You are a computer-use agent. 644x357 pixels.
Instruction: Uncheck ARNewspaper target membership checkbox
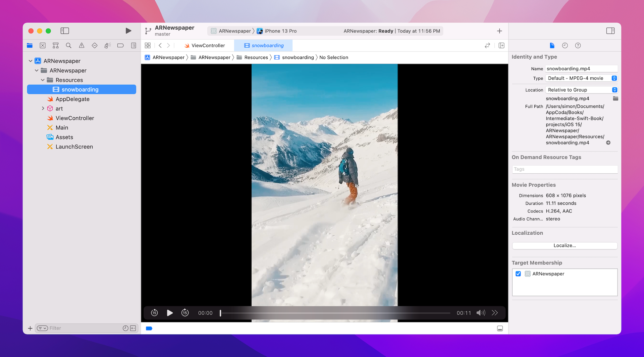[x=518, y=274]
